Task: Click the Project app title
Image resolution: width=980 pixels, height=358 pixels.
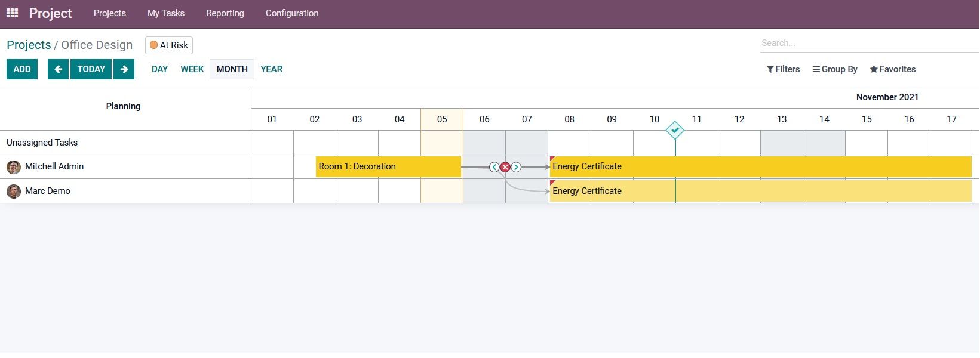Action: [x=50, y=13]
